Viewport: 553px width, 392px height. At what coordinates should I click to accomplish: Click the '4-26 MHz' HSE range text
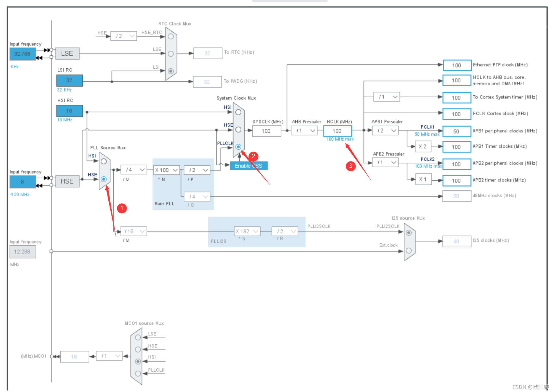pyautogui.click(x=20, y=195)
